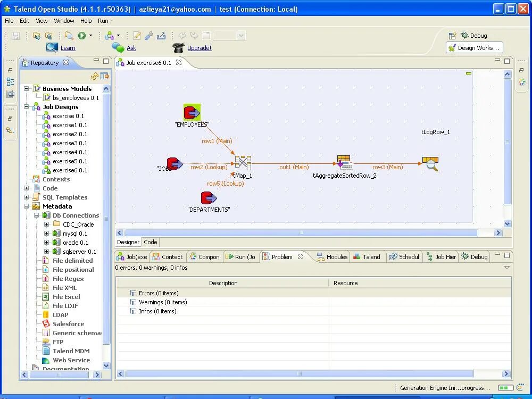Open the Edit menu

(x=24, y=21)
